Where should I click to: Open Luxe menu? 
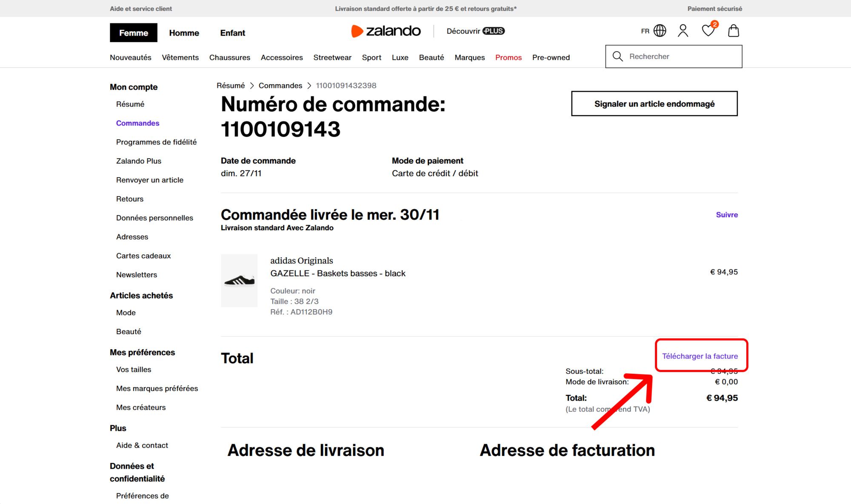point(400,57)
